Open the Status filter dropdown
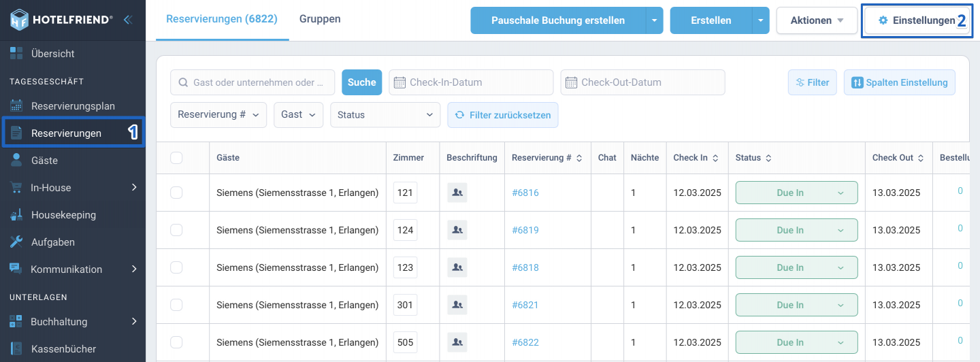The height and width of the screenshot is (362, 980). [385, 115]
